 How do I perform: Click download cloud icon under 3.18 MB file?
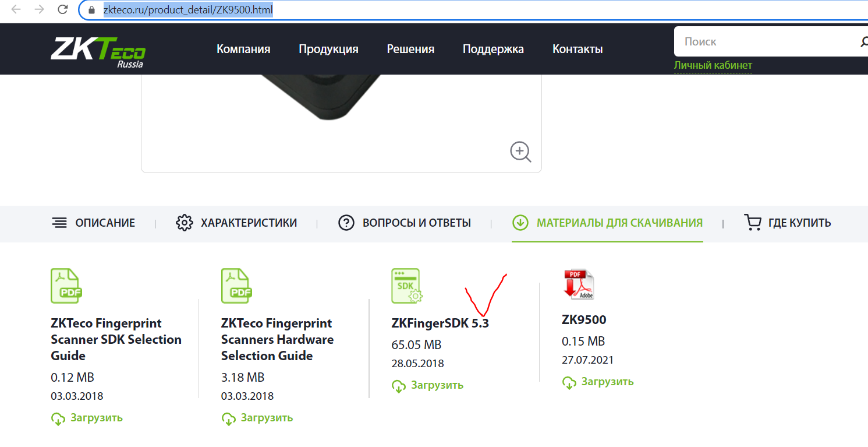click(228, 418)
